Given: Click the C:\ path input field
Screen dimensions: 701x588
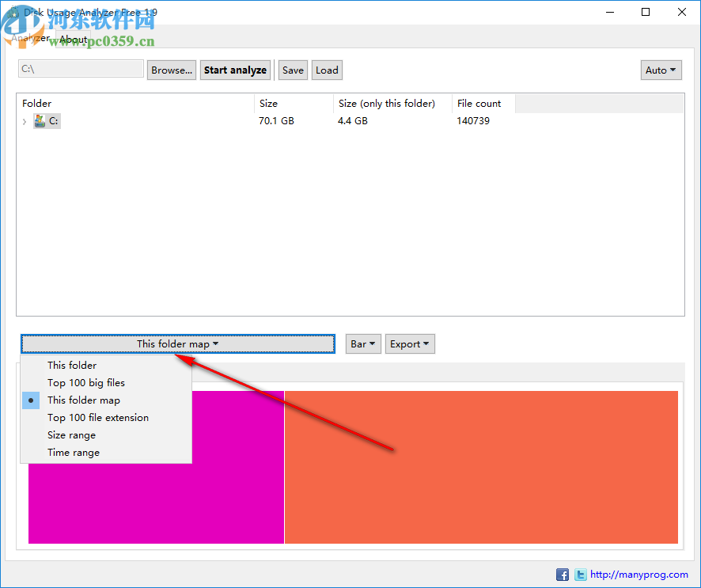Looking at the screenshot, I should click(80, 69).
